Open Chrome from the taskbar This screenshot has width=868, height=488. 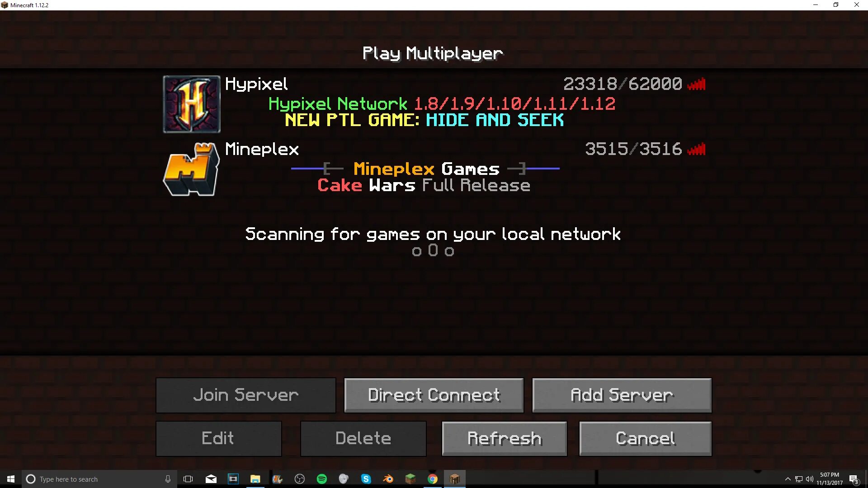click(433, 479)
